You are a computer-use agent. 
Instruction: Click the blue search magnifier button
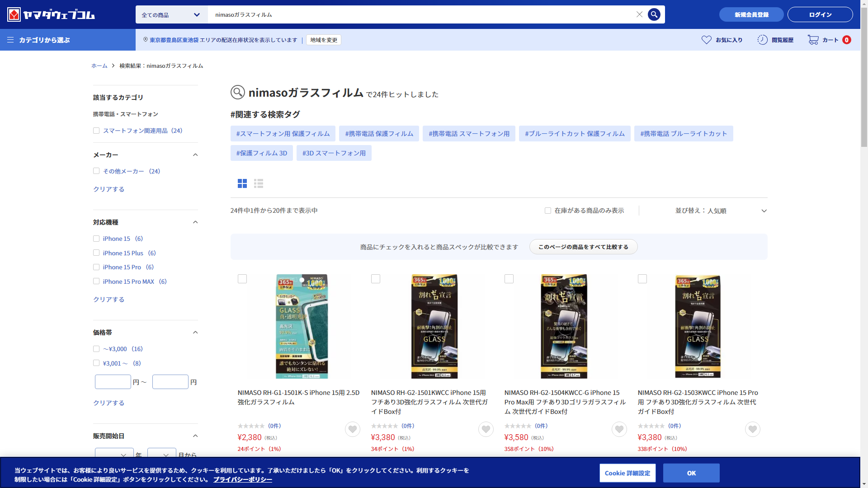[654, 14]
